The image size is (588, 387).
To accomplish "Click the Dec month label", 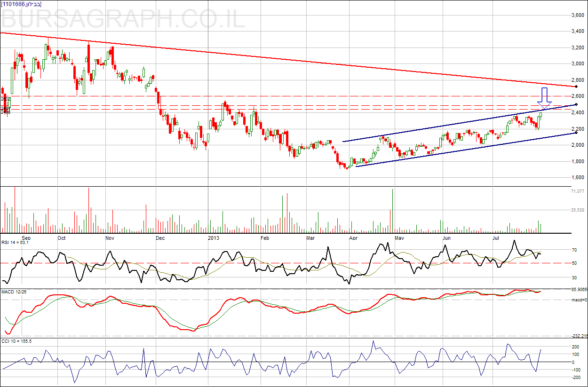I will pos(160,238).
